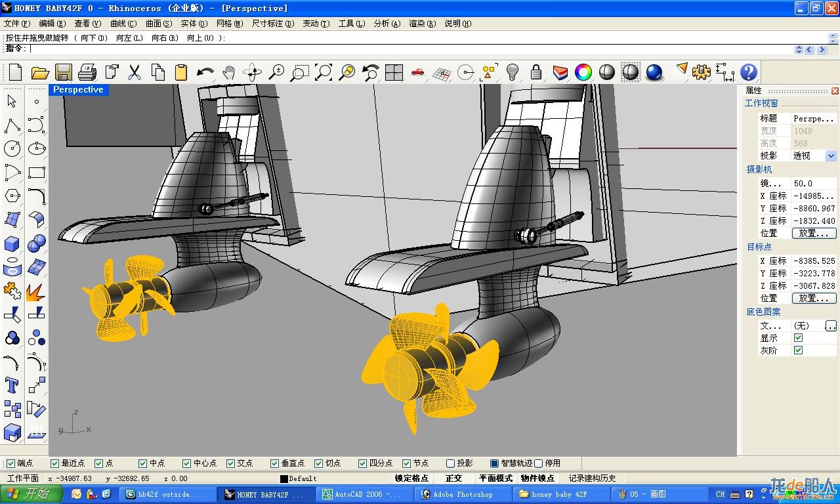The image size is (840, 504).
Task: Open the 曲线 menu
Action: pos(123,24)
